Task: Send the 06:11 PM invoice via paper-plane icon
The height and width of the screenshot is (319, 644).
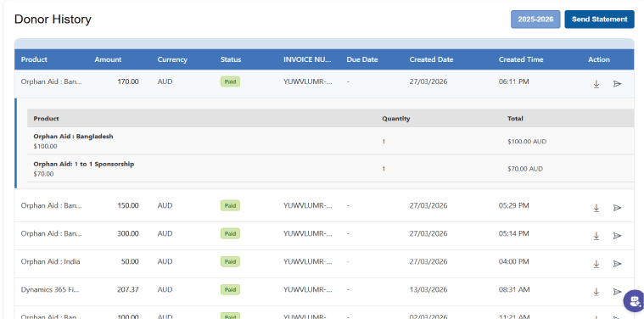Action: click(617, 84)
